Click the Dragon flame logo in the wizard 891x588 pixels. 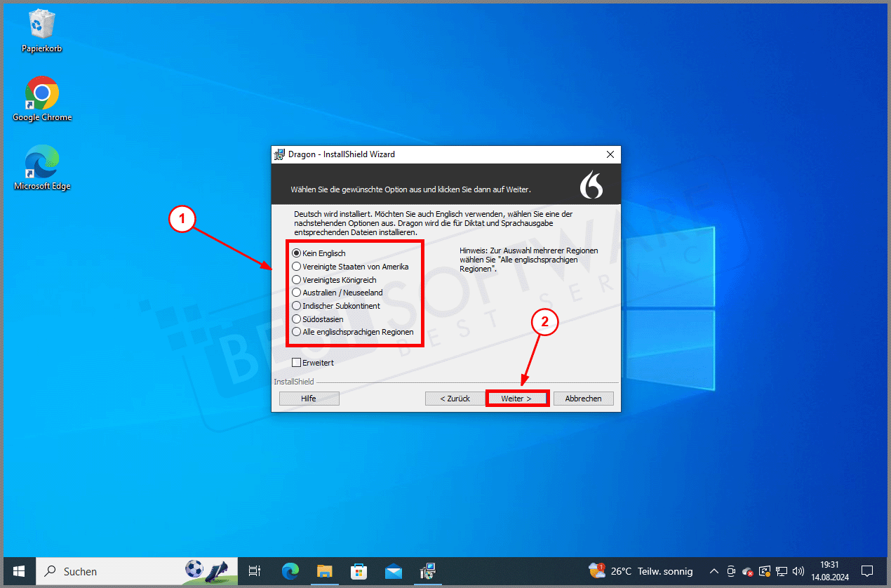pyautogui.click(x=593, y=184)
